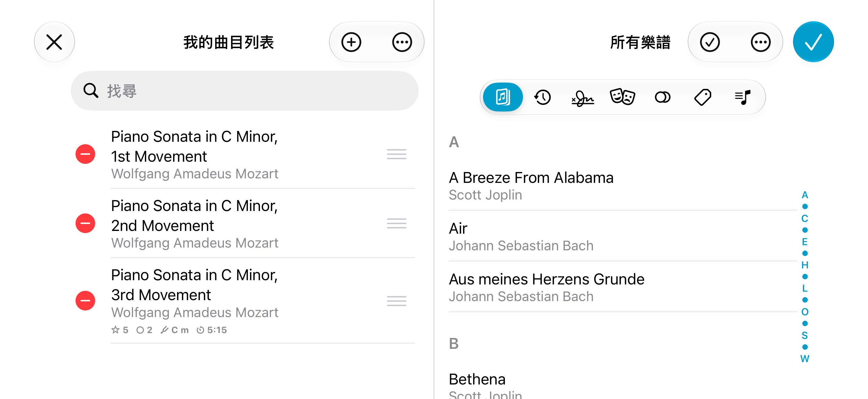The image size is (868, 399).
Task: Click the 5-star rating on 3rd Movement
Action: point(120,330)
